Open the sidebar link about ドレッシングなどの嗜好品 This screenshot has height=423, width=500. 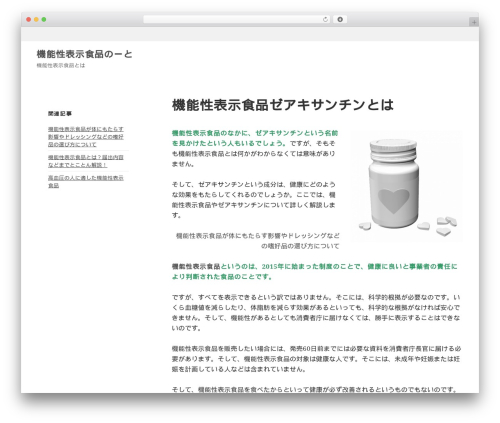pyautogui.click(x=86, y=137)
